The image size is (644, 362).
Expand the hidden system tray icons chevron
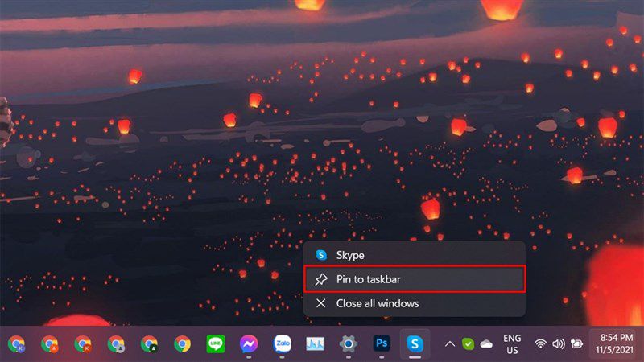[450, 344]
